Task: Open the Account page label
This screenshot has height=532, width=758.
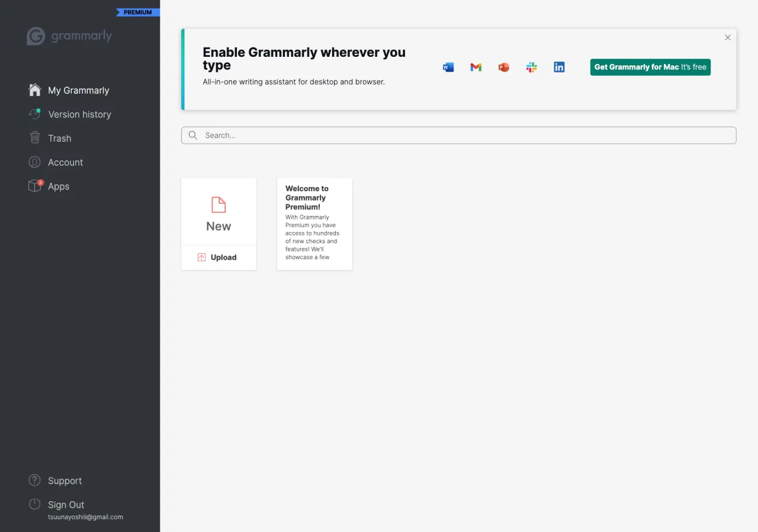Action: pyautogui.click(x=65, y=162)
